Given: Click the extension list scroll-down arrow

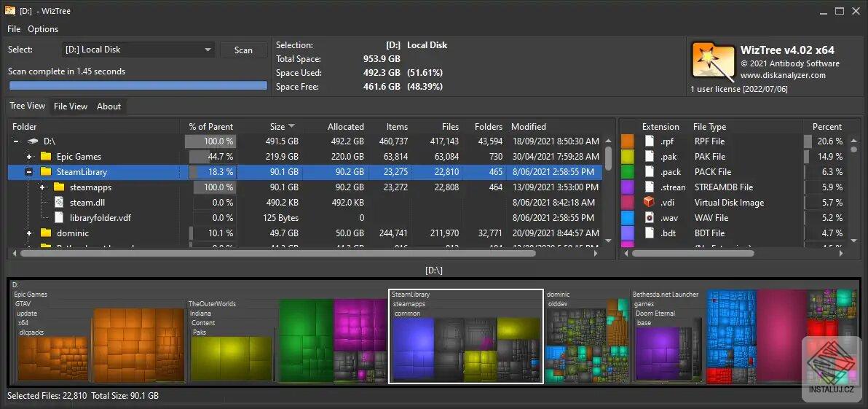Looking at the screenshot, I should (853, 241).
